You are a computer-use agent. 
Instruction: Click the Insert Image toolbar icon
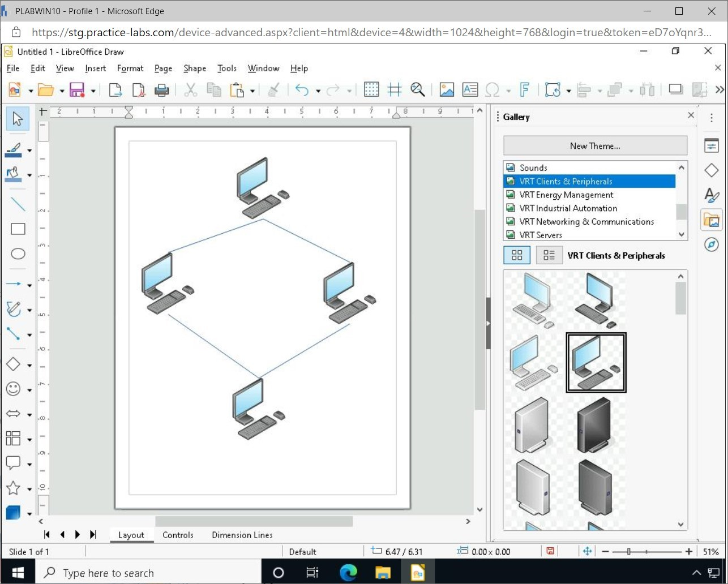447,89
